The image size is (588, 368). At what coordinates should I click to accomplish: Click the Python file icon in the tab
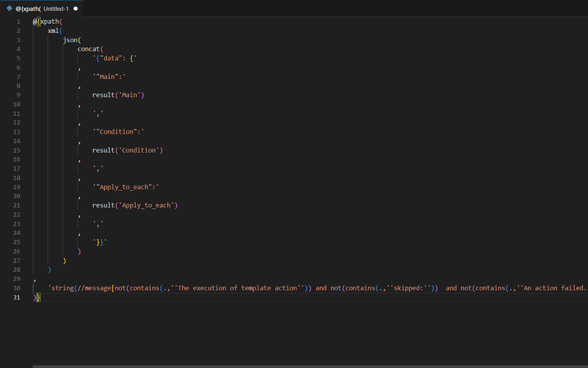(9, 8)
